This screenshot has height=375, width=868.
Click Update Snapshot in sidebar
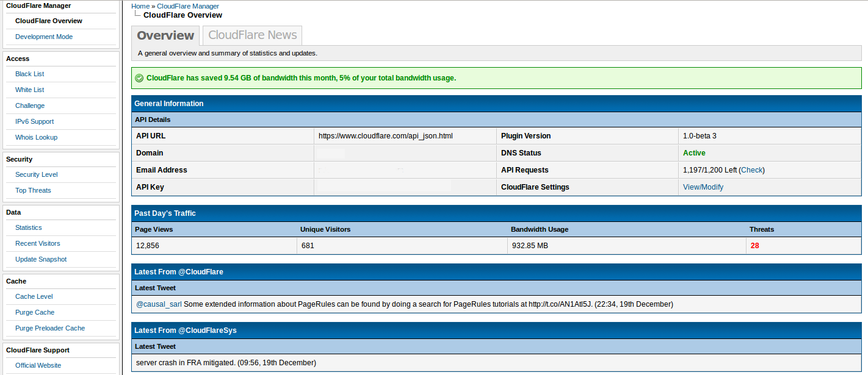(41, 259)
